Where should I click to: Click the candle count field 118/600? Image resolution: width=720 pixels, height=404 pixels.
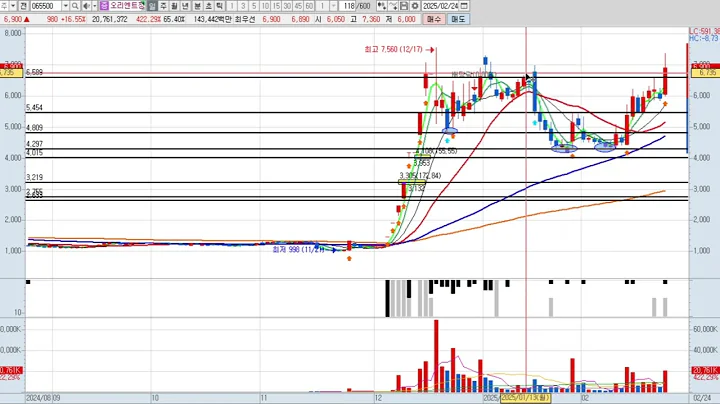[x=356, y=6]
